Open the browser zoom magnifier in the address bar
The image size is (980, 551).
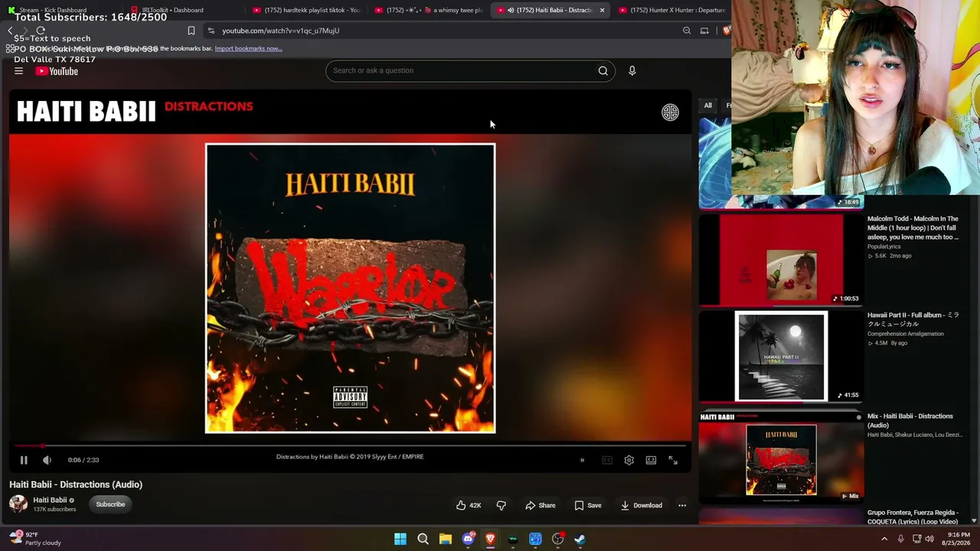point(687,31)
